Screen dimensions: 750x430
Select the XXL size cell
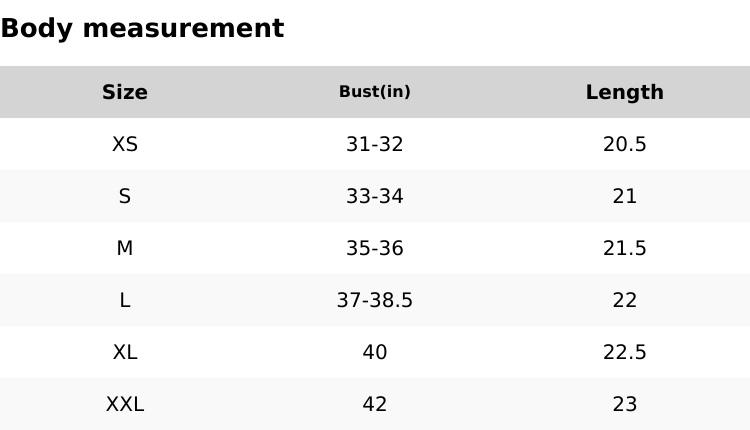click(x=125, y=404)
